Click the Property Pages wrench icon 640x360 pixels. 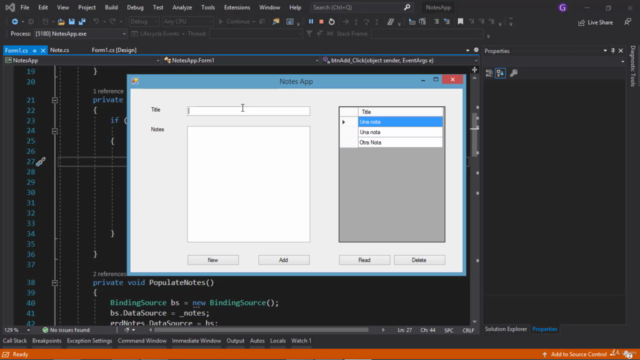(514, 73)
